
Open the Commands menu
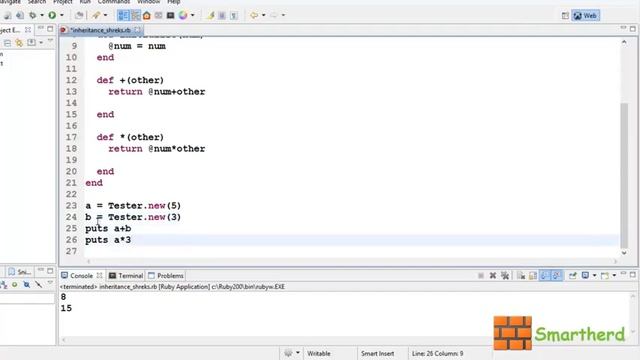pyautogui.click(x=114, y=2)
